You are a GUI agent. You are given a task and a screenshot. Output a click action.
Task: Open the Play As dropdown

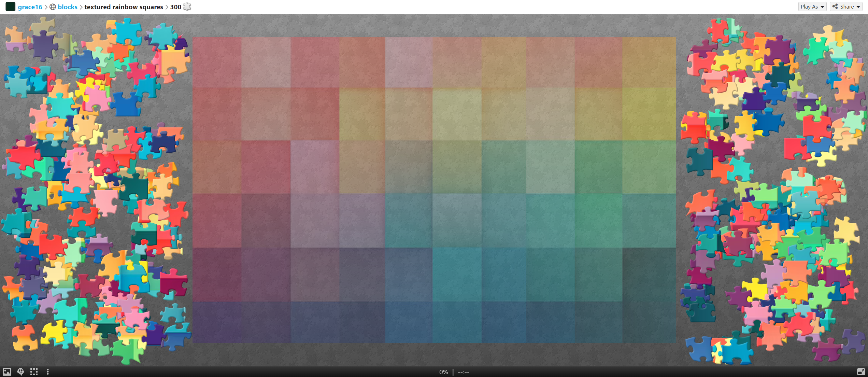click(812, 6)
